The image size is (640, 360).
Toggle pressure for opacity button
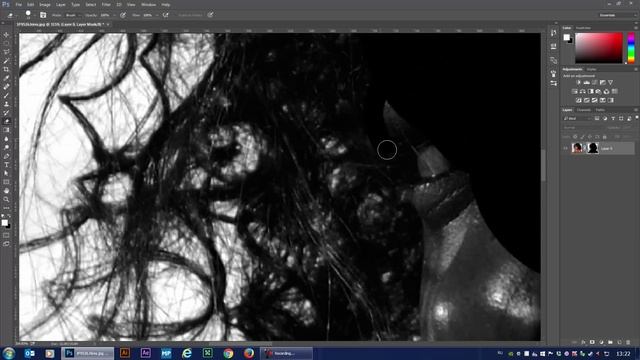click(x=123, y=15)
